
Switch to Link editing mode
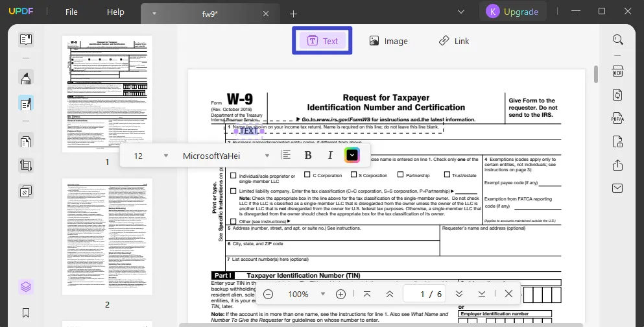click(x=454, y=41)
